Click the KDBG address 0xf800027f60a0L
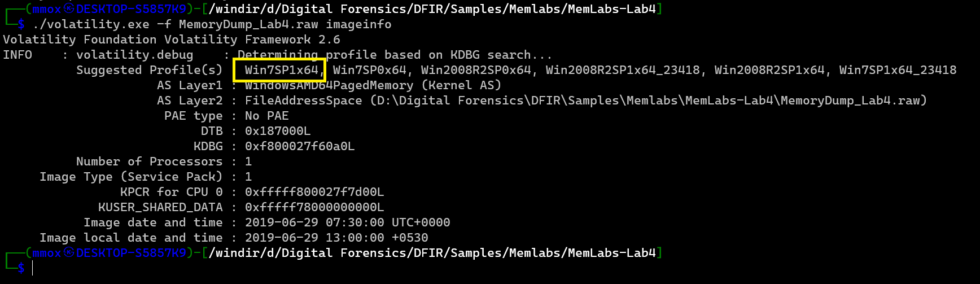 299,146
